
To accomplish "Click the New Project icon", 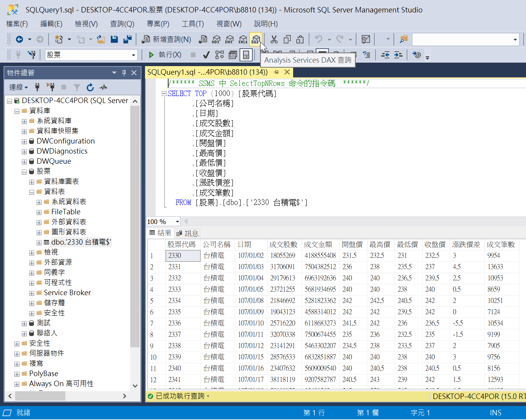I will [59, 39].
